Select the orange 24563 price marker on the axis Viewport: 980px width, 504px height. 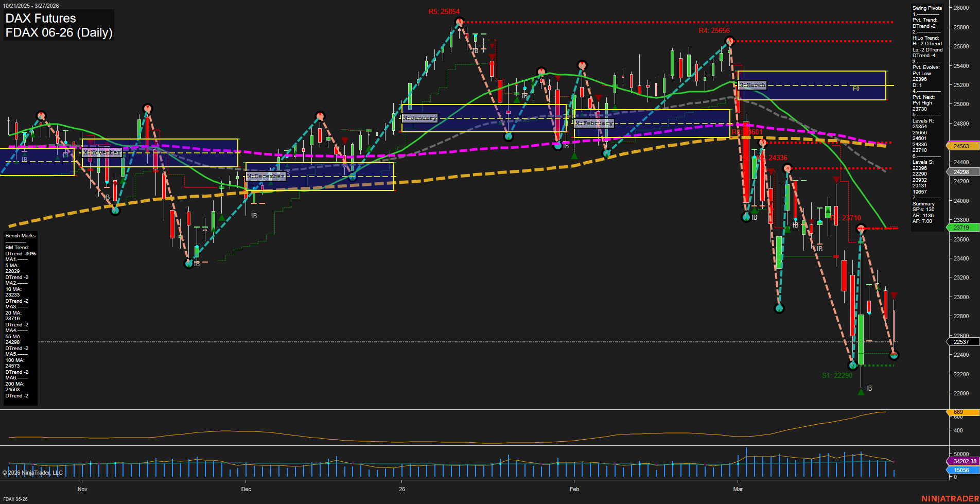pos(962,146)
